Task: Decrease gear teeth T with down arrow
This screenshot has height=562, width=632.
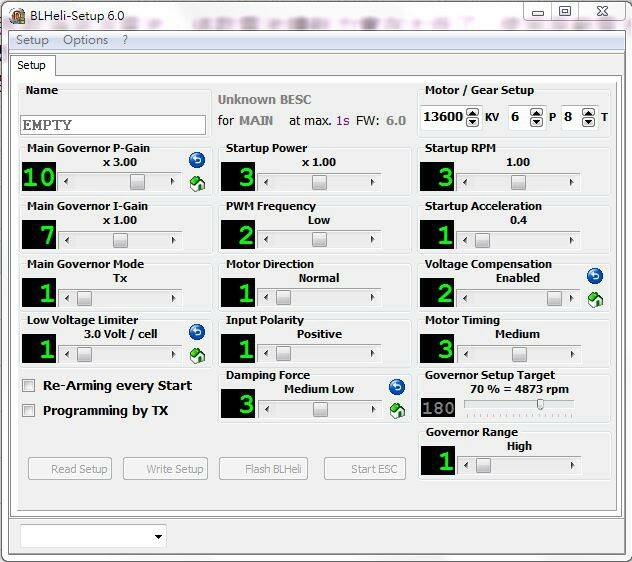Action: (x=588, y=122)
